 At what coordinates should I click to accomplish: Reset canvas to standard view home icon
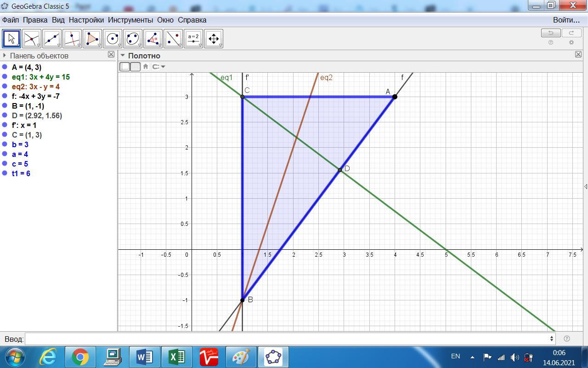point(146,66)
